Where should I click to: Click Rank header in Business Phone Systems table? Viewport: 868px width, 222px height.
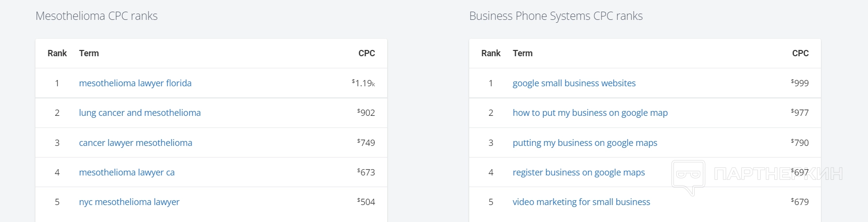tap(491, 53)
